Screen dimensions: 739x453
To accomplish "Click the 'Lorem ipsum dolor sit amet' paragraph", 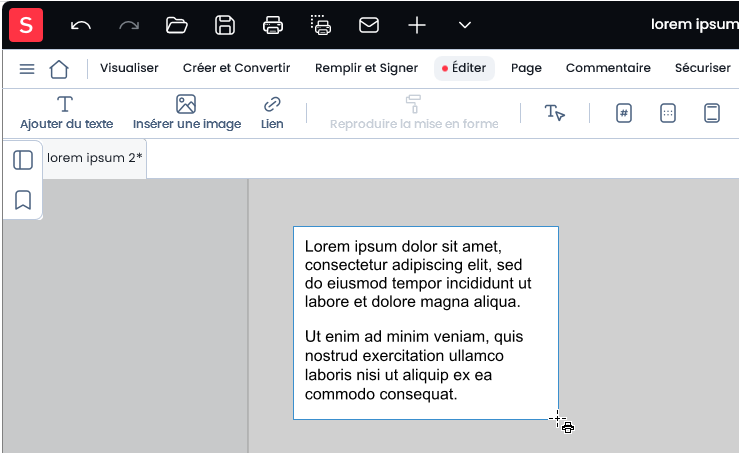I will tap(418, 274).
